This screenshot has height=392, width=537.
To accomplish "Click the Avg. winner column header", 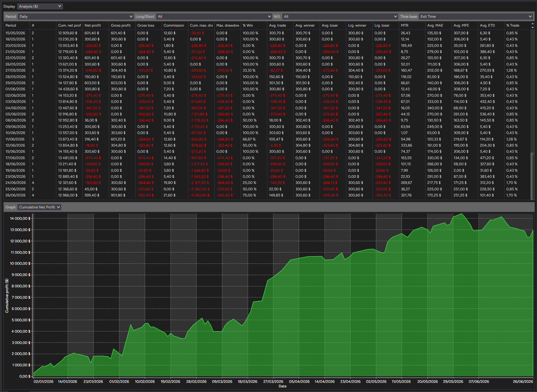I will coord(306,25).
